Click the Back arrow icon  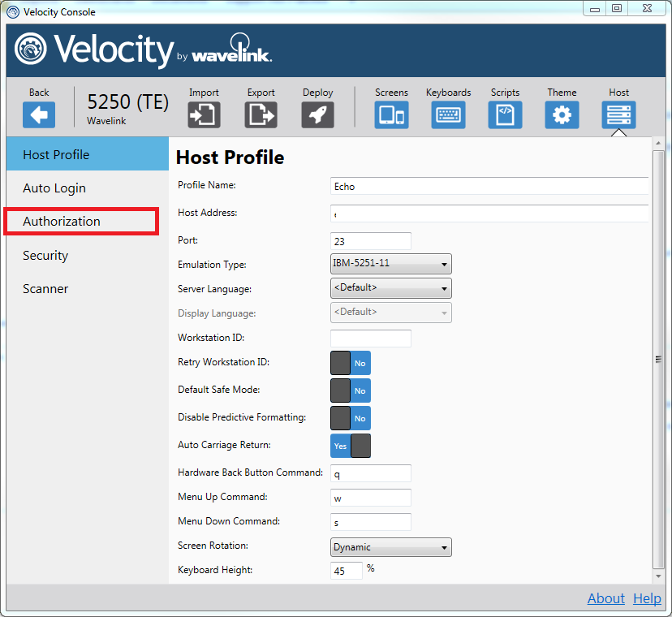pos(38,114)
